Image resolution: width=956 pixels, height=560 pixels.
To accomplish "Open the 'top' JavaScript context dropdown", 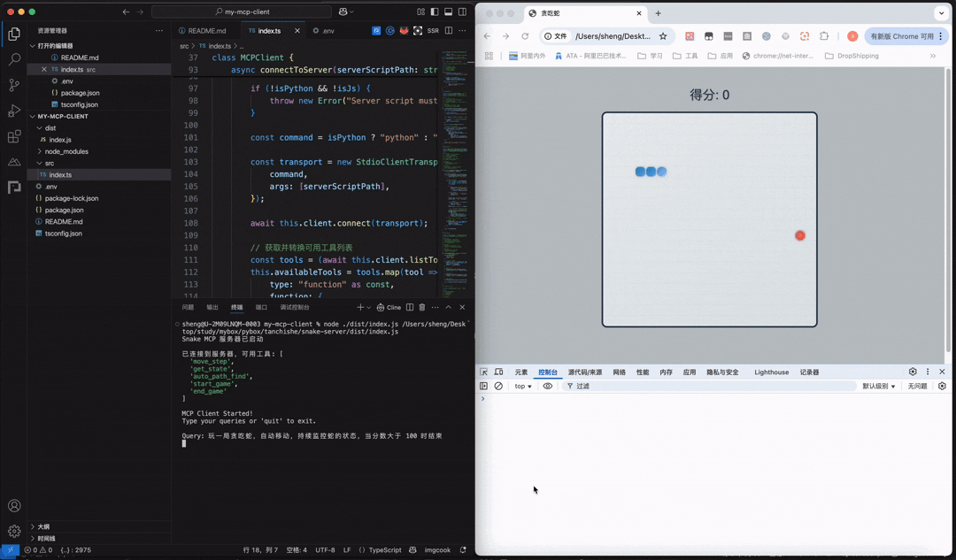I will (x=523, y=387).
